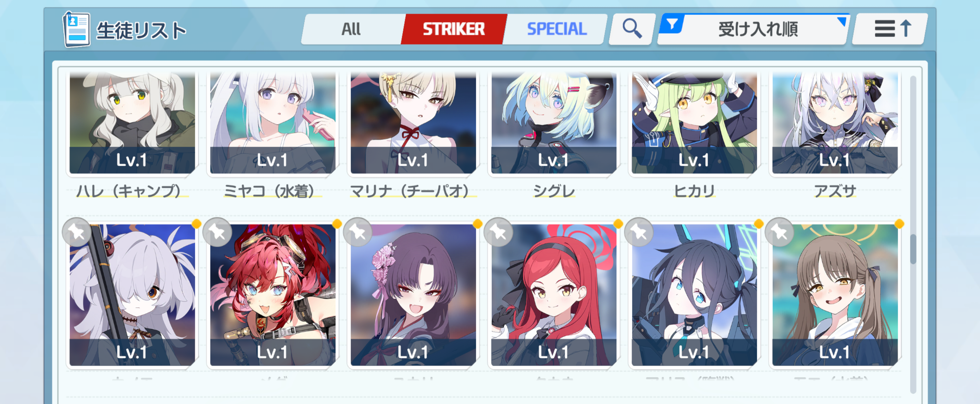Click the ヒカリ name label

point(694,191)
